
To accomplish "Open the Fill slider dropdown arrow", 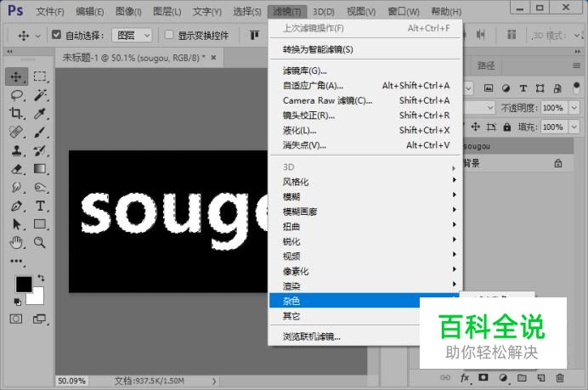I will pos(574,127).
